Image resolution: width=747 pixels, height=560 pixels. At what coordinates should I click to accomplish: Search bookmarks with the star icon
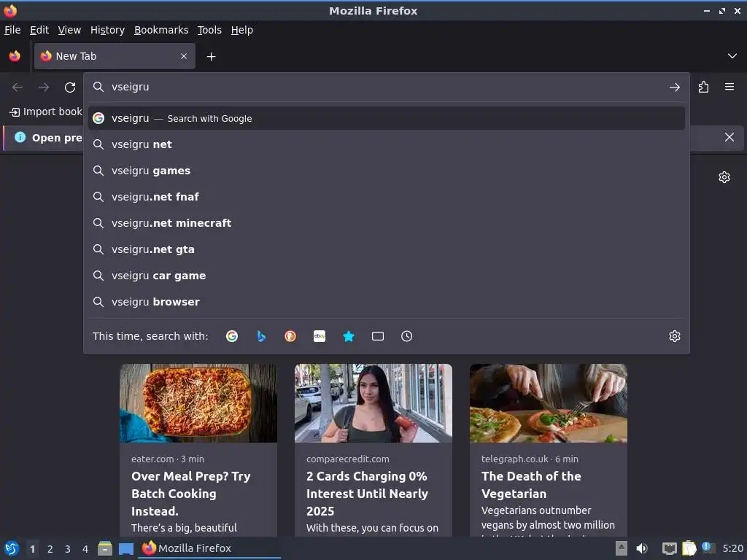pos(349,336)
